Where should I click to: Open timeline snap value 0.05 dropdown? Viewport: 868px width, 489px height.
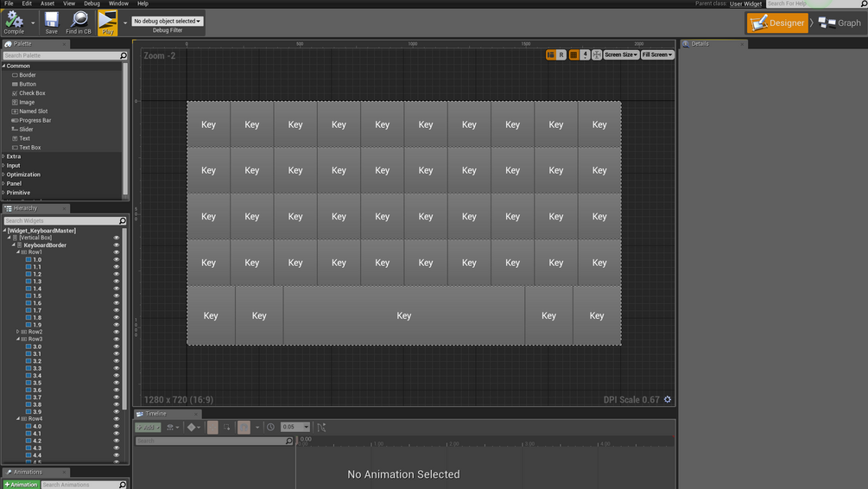[295, 427]
